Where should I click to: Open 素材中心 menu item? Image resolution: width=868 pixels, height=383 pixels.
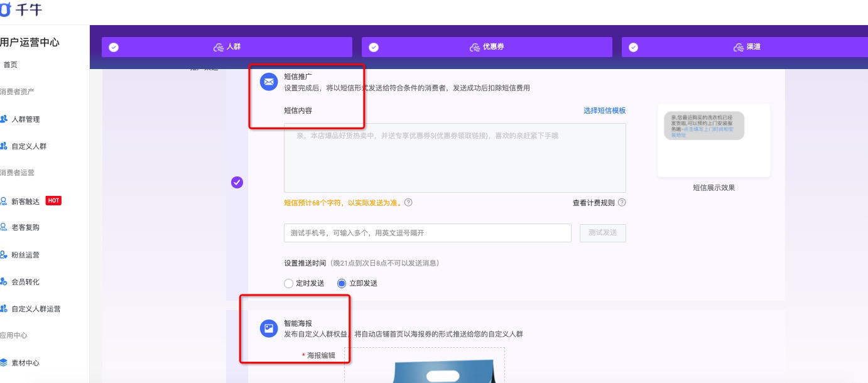pos(26,363)
